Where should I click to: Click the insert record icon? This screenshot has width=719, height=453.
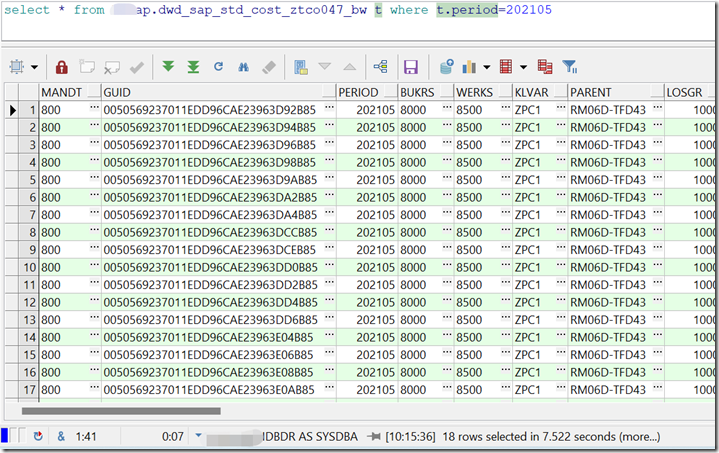coord(87,67)
